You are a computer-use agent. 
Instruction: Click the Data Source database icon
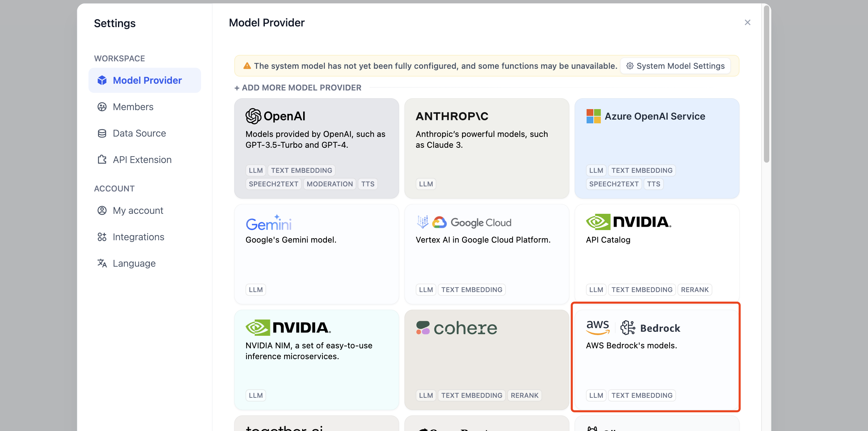102,133
